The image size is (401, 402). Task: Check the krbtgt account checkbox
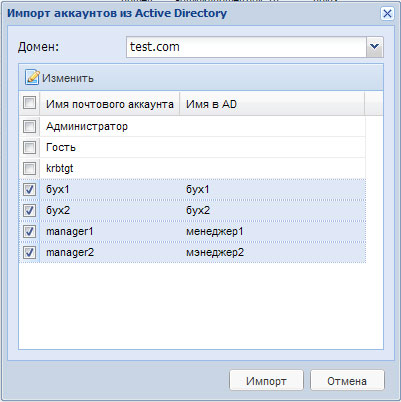(29, 168)
